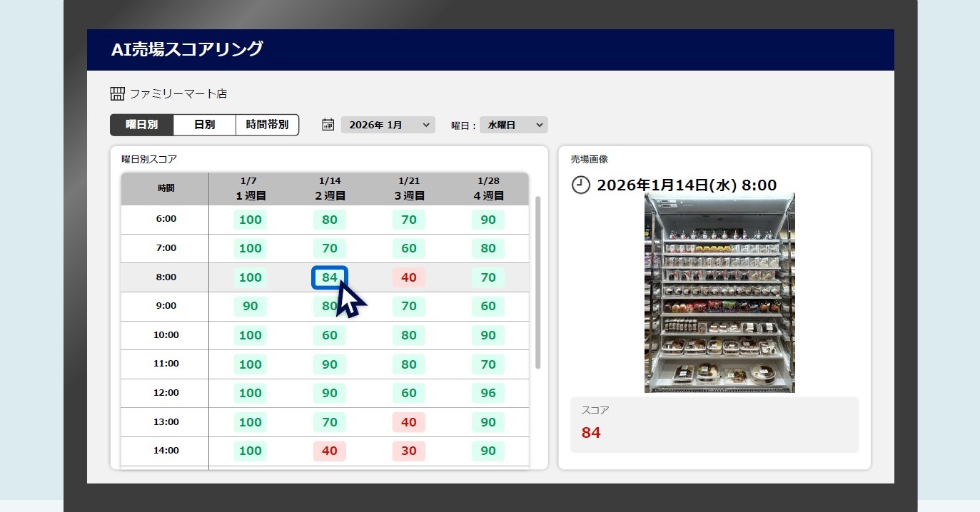Click the 90 score at 9:00 in 1週目
The width and height of the screenshot is (980, 512).
point(249,306)
